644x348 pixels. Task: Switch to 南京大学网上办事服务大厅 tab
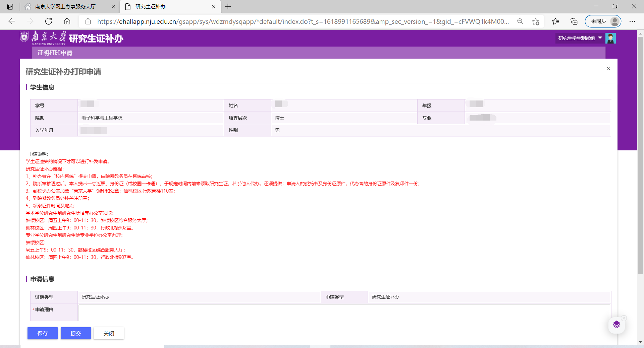click(65, 7)
